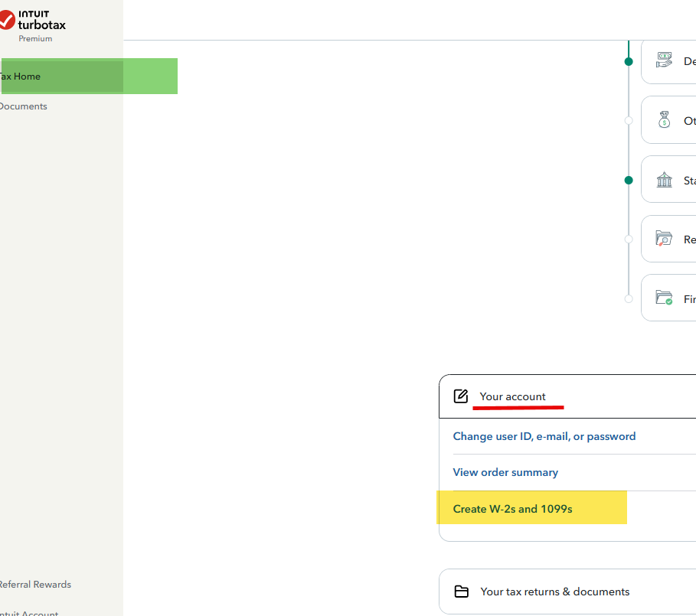Select the filled State timeline step dot

[x=629, y=181]
